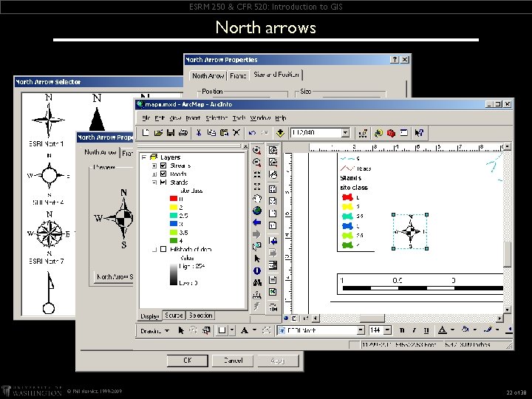532x399 pixels.
Task: Click the Rectangle drawing shape tool
Action: point(222,330)
